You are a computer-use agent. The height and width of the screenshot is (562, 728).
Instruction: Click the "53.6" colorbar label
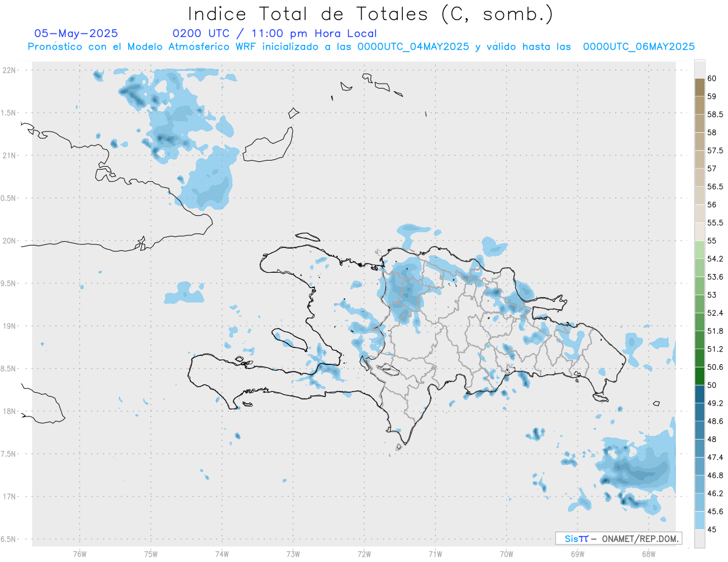tap(715, 276)
